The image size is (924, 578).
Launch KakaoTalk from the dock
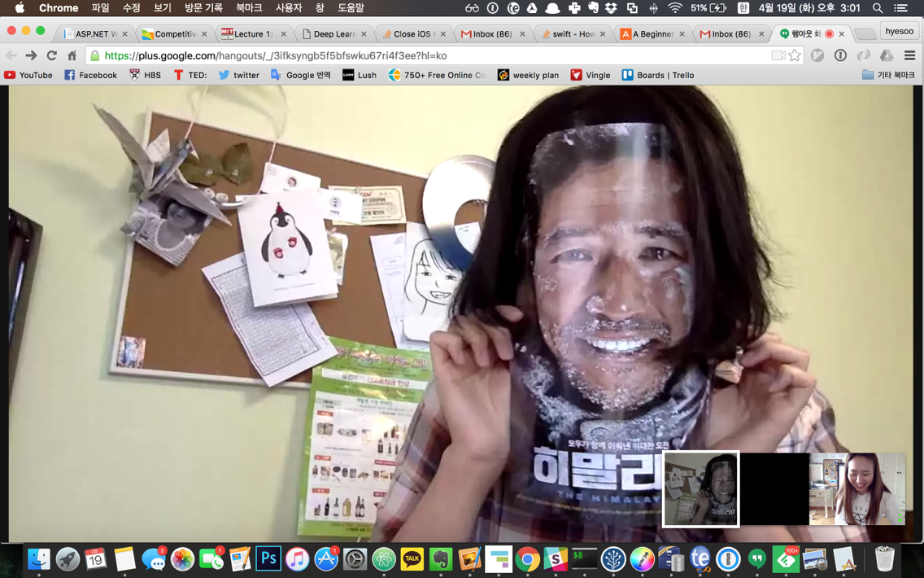[412, 558]
